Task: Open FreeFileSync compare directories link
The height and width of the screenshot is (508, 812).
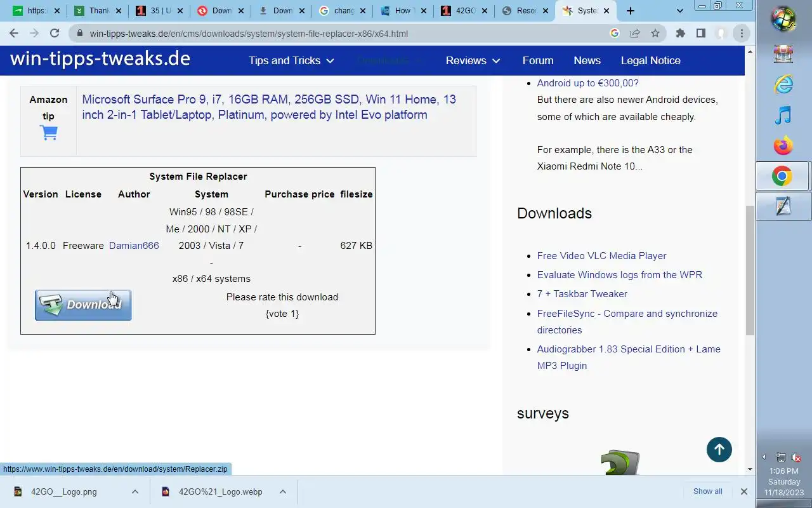Action: point(627,321)
